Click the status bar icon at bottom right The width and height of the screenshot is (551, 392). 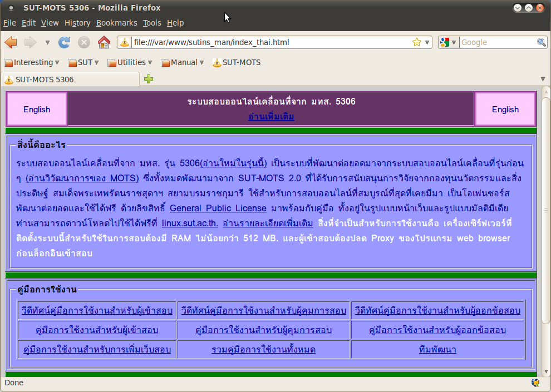(x=535, y=383)
